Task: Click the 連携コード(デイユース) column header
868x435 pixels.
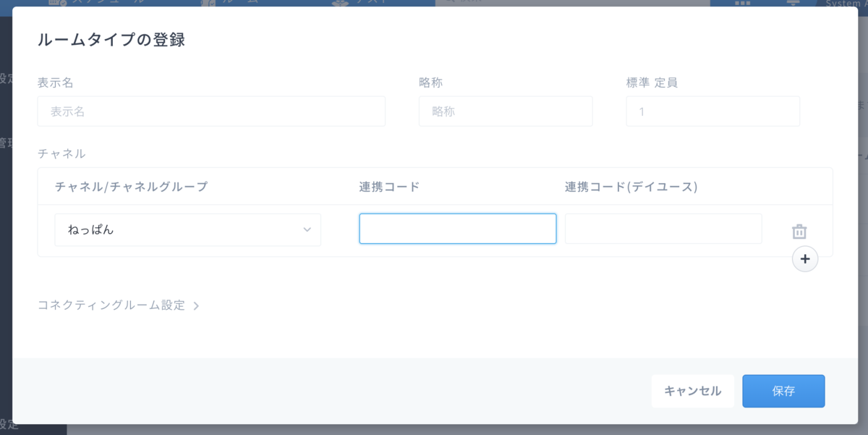Action: tap(631, 187)
